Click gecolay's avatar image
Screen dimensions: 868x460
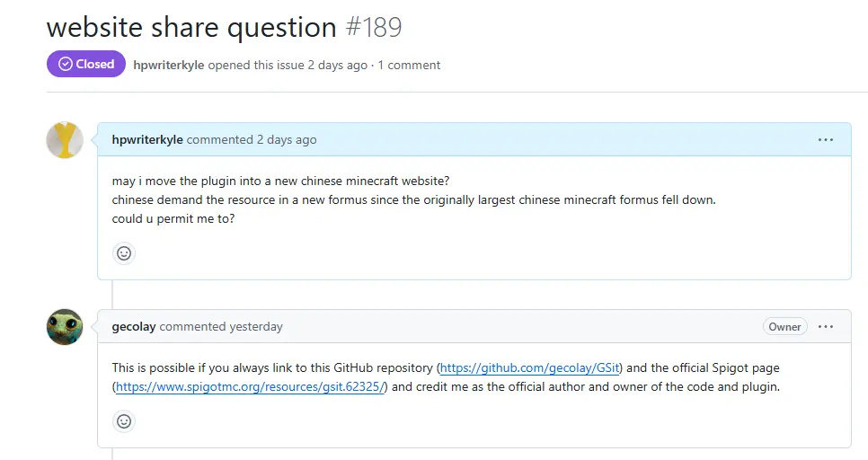tap(65, 327)
